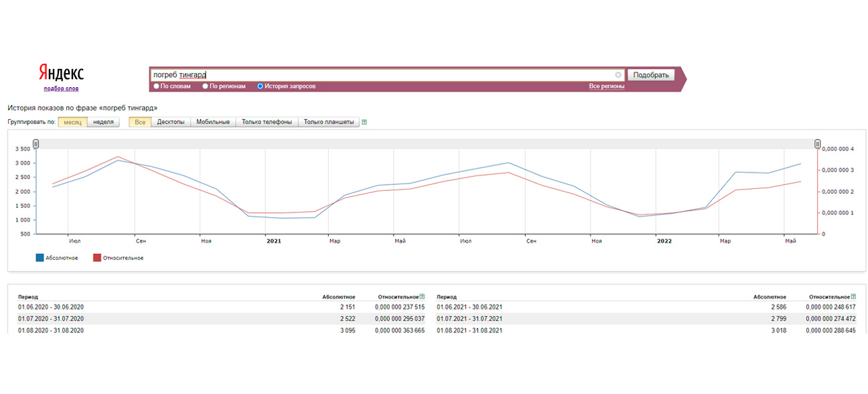This screenshot has height=394, width=868.
Task: Click the search query input field
Action: click(382, 75)
